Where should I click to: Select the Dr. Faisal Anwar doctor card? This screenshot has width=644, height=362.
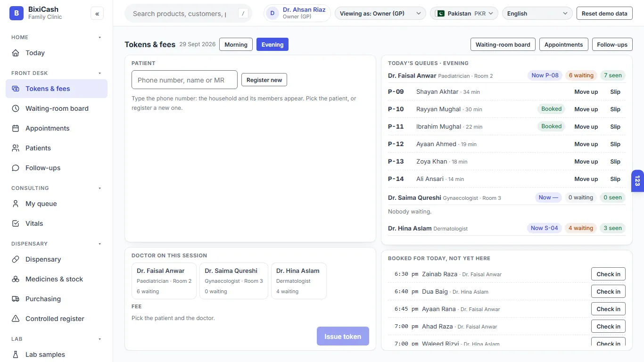tap(164, 281)
